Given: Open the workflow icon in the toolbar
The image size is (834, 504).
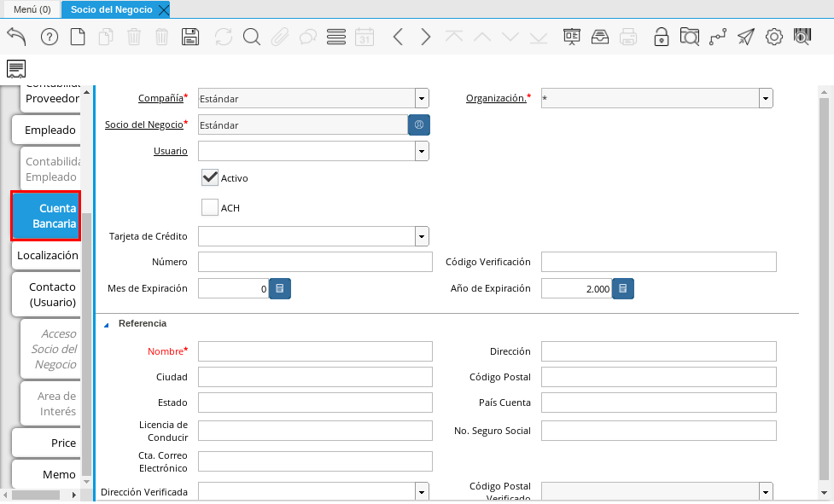Looking at the screenshot, I should (x=718, y=37).
